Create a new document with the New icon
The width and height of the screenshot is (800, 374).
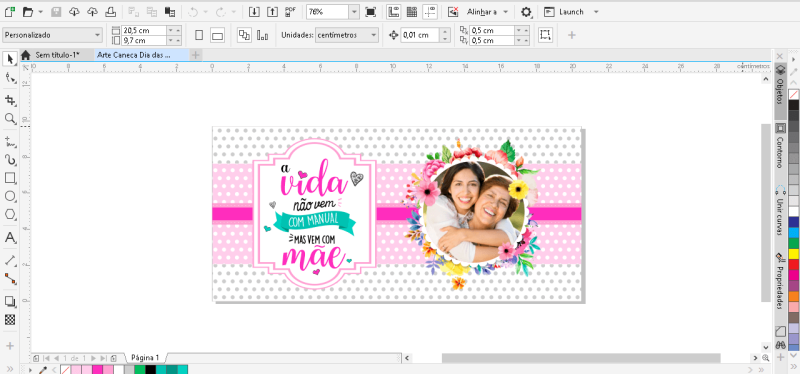[x=9, y=11]
